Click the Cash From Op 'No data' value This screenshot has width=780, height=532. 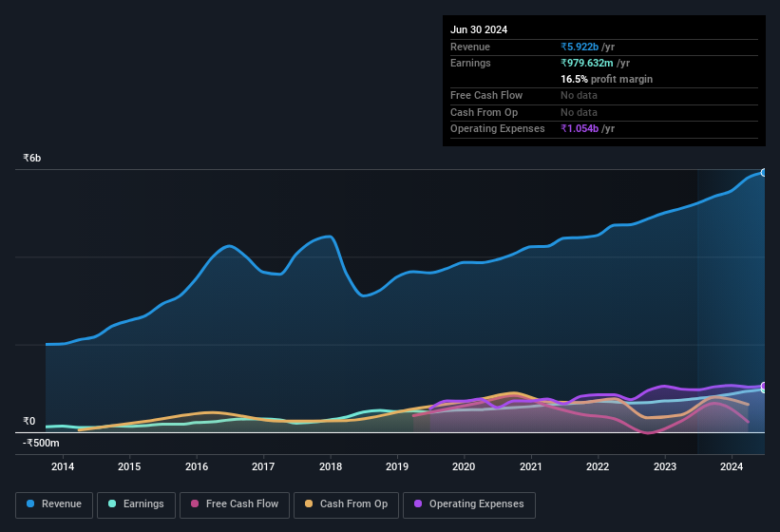coord(579,112)
